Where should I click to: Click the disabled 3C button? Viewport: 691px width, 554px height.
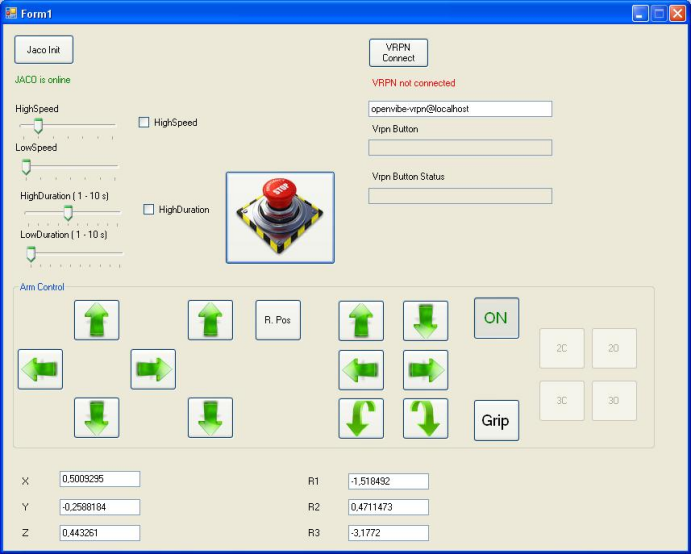(562, 401)
